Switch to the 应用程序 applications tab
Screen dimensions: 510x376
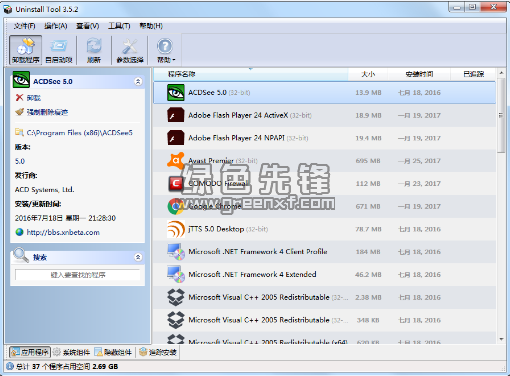point(30,352)
